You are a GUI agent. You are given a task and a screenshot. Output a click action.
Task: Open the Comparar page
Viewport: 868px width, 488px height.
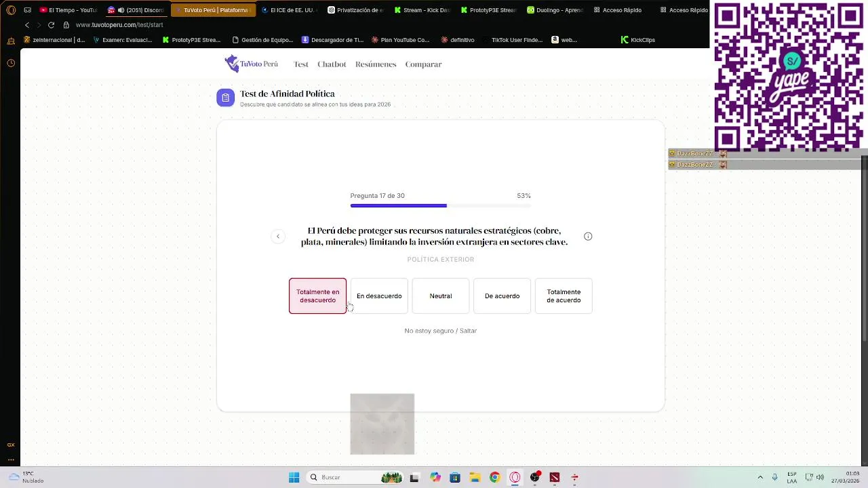[423, 64]
